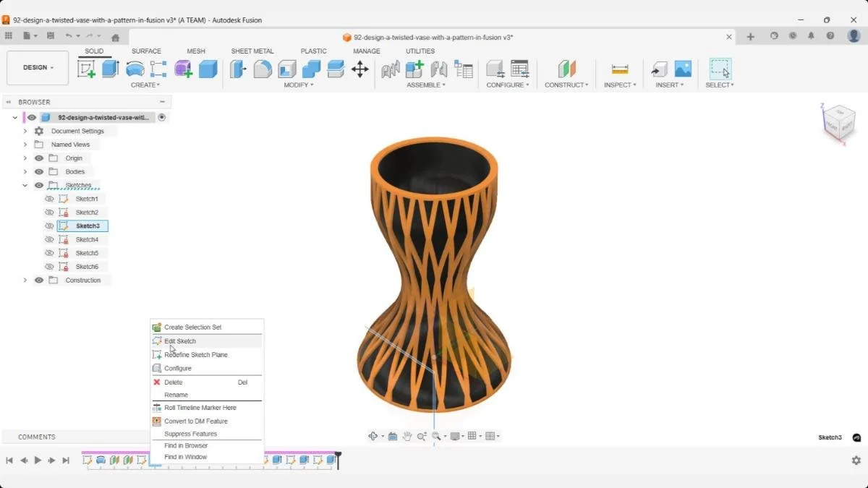This screenshot has height=488, width=868.
Task: Select the Create Sketch tool
Action: 87,69
